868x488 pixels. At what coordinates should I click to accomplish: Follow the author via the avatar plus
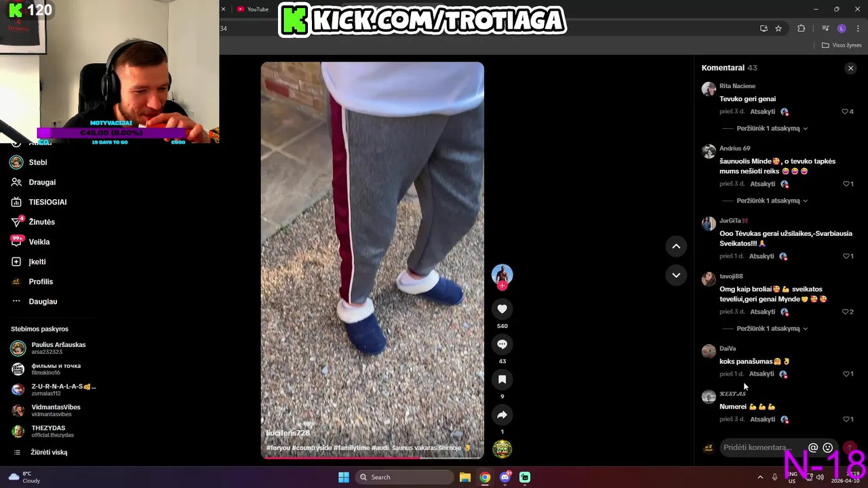click(502, 286)
